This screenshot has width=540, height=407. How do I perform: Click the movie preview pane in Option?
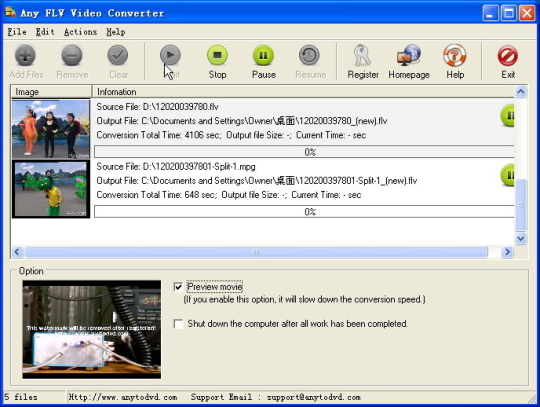[92, 330]
